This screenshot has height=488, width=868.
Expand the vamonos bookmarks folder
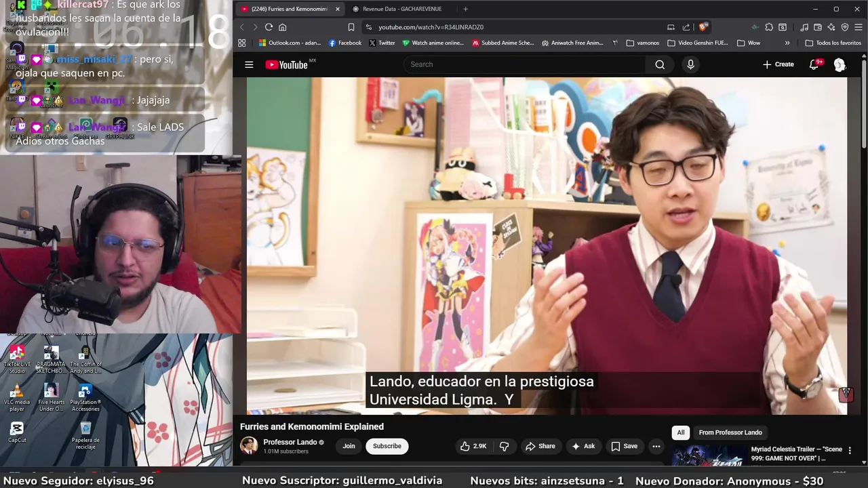643,43
